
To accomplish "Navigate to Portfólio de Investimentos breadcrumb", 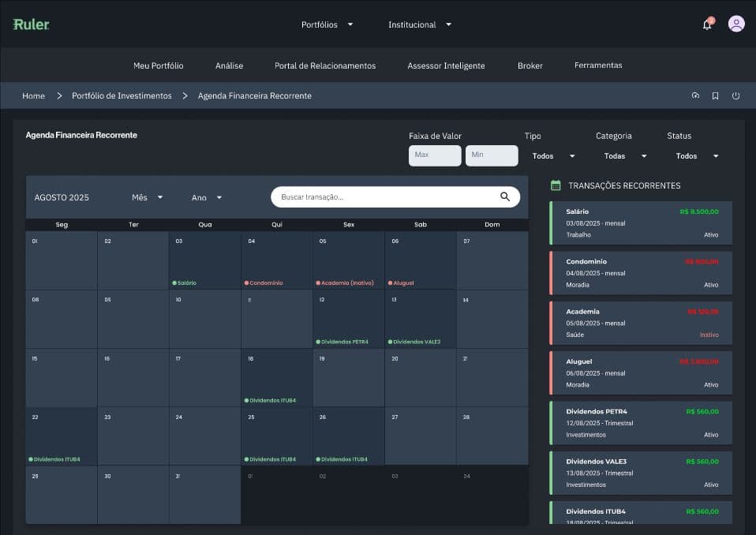I will click(122, 95).
